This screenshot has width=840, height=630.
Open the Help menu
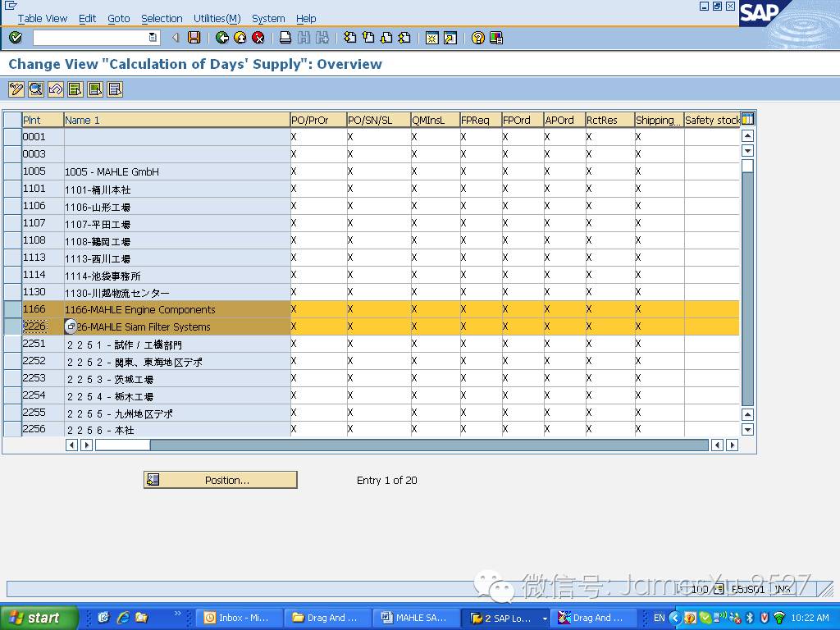tap(306, 19)
